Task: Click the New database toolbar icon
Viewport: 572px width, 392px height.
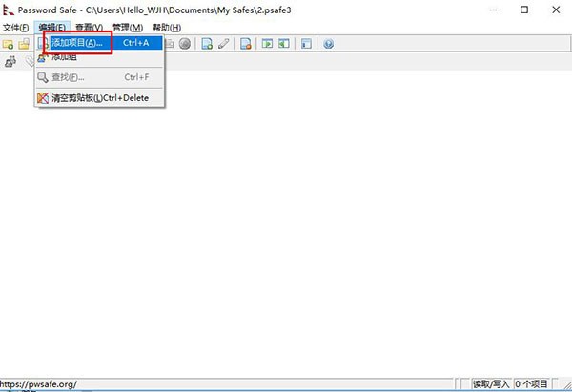Action: click(9, 44)
